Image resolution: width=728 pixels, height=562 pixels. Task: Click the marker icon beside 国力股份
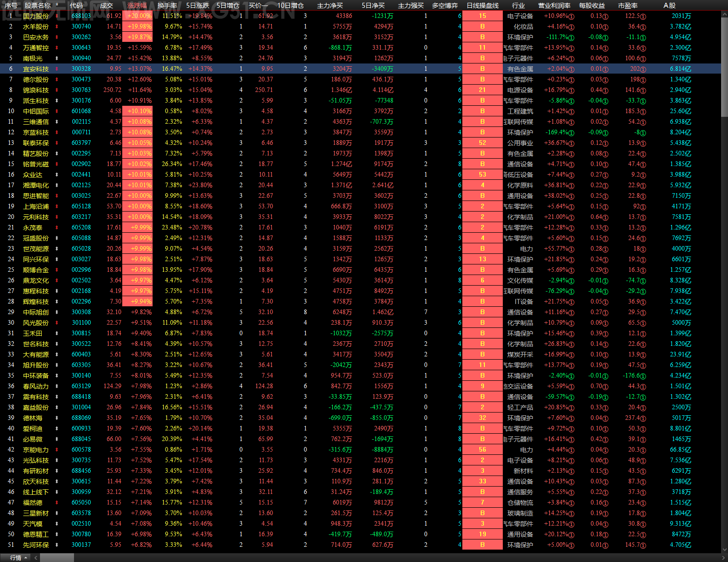[57, 16]
